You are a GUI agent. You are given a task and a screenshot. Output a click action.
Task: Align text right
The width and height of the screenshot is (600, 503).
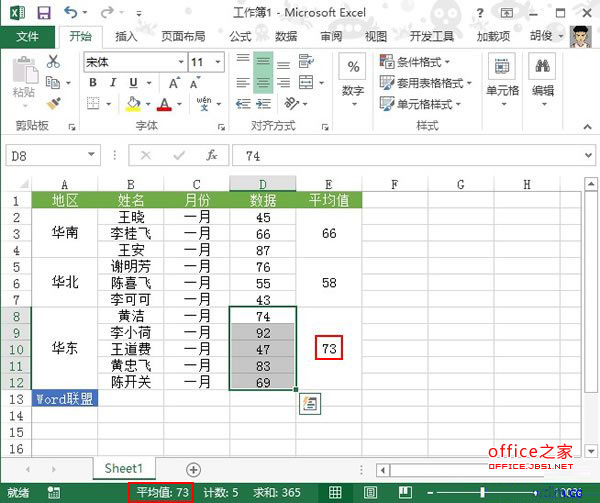click(283, 83)
